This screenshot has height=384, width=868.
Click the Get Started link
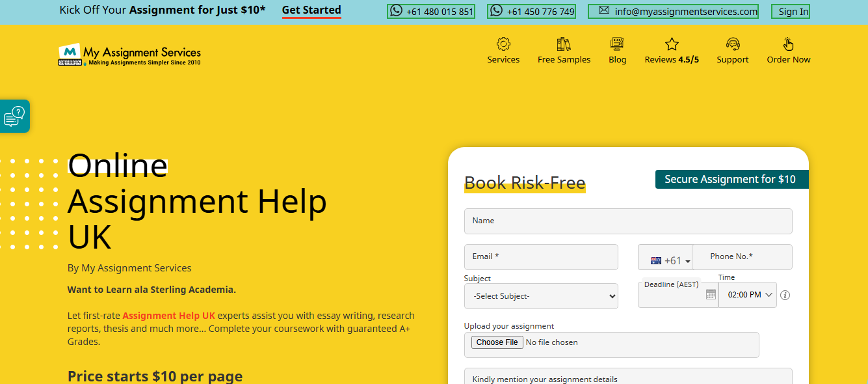coord(311,10)
